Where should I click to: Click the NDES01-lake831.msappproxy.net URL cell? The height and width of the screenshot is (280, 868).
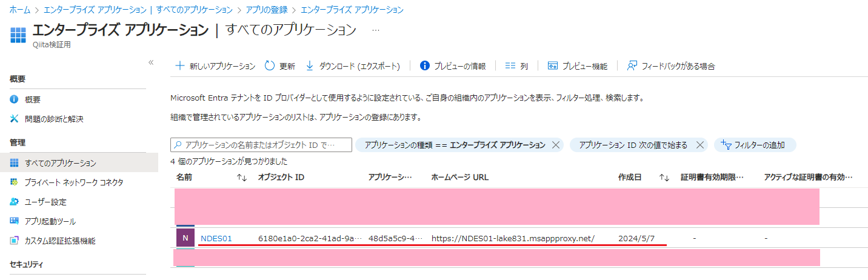coord(513,238)
